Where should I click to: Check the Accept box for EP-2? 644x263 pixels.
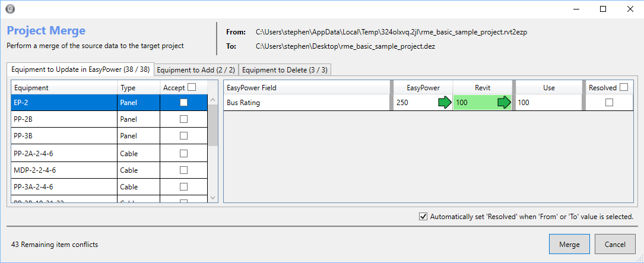(184, 102)
